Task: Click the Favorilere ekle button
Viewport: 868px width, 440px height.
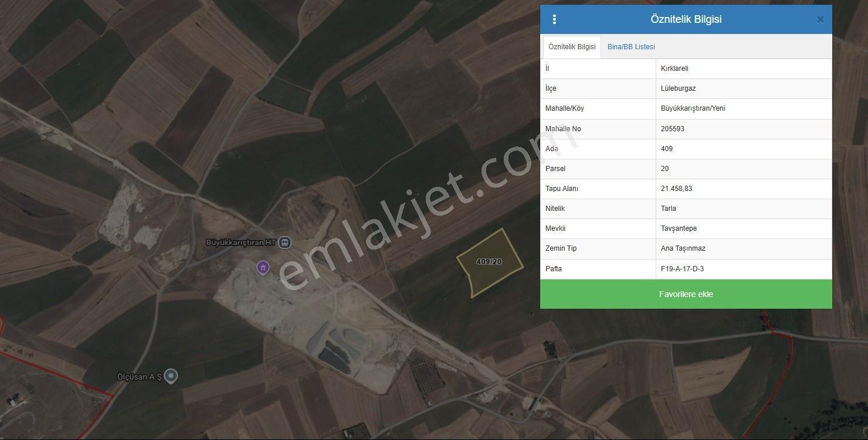Action: [686, 294]
